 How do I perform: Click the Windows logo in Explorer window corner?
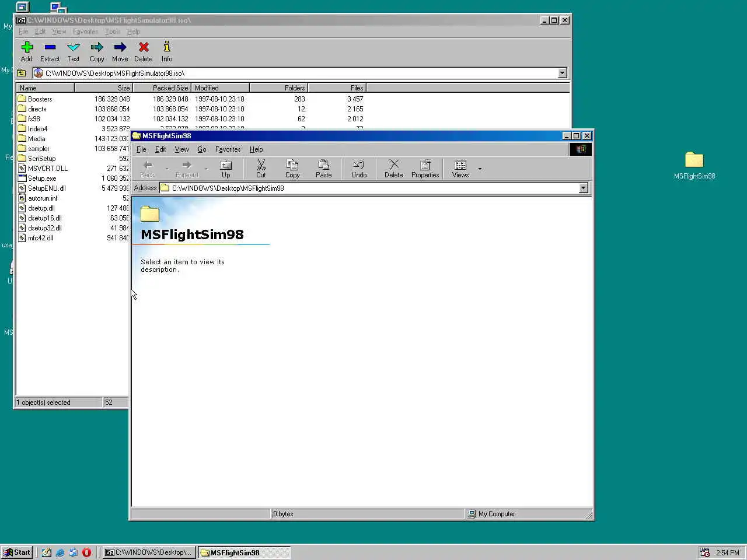pos(581,149)
